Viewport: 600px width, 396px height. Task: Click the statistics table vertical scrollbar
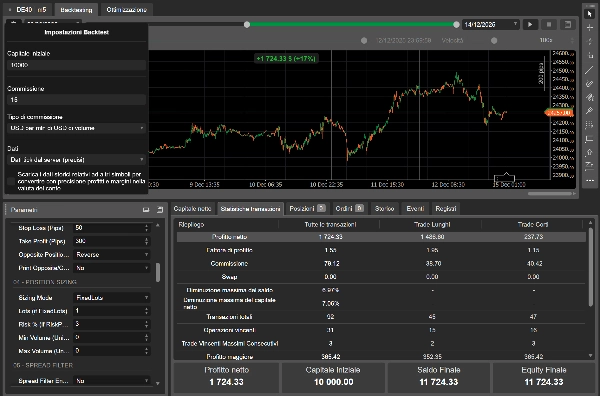pos(591,266)
